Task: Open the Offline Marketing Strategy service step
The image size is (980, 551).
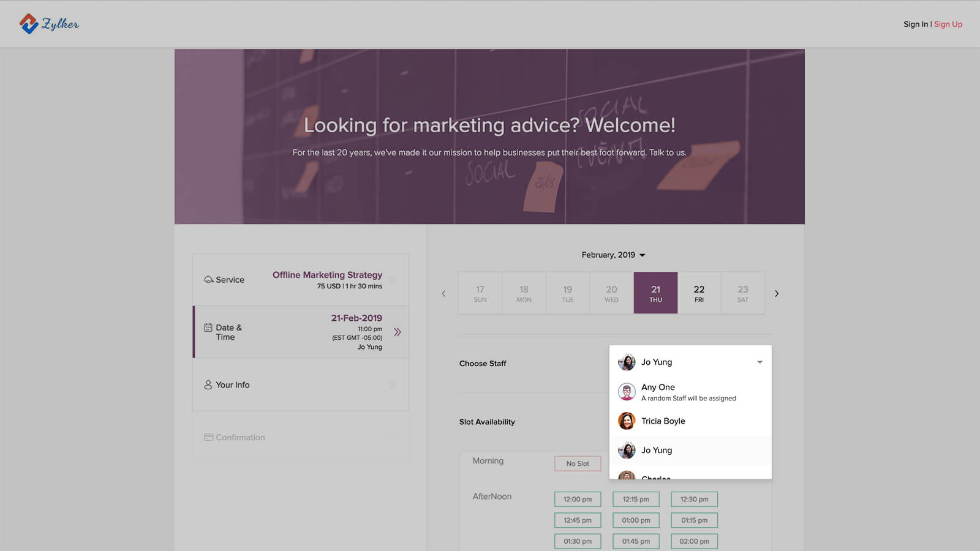Action: (x=327, y=280)
